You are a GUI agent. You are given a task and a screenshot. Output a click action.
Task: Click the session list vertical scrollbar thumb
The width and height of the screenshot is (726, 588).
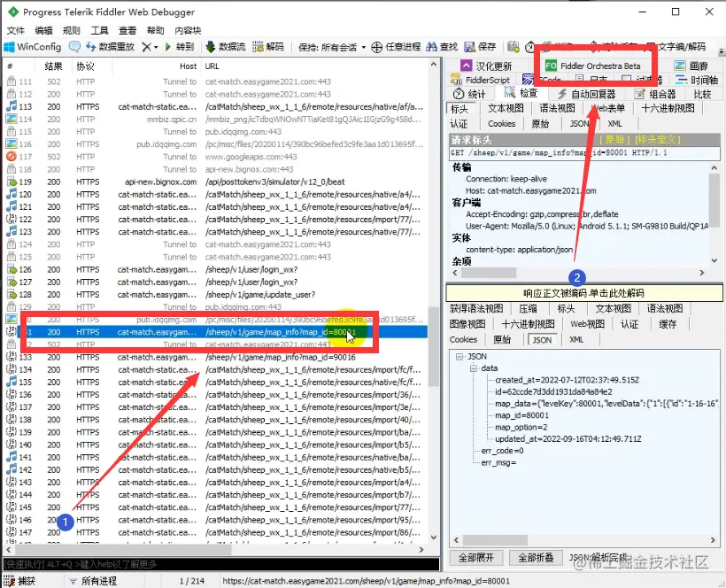tap(433, 346)
